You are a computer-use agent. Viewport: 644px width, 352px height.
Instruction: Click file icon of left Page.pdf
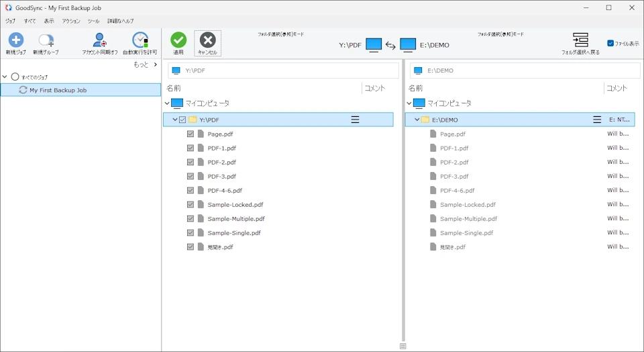pyautogui.click(x=201, y=134)
